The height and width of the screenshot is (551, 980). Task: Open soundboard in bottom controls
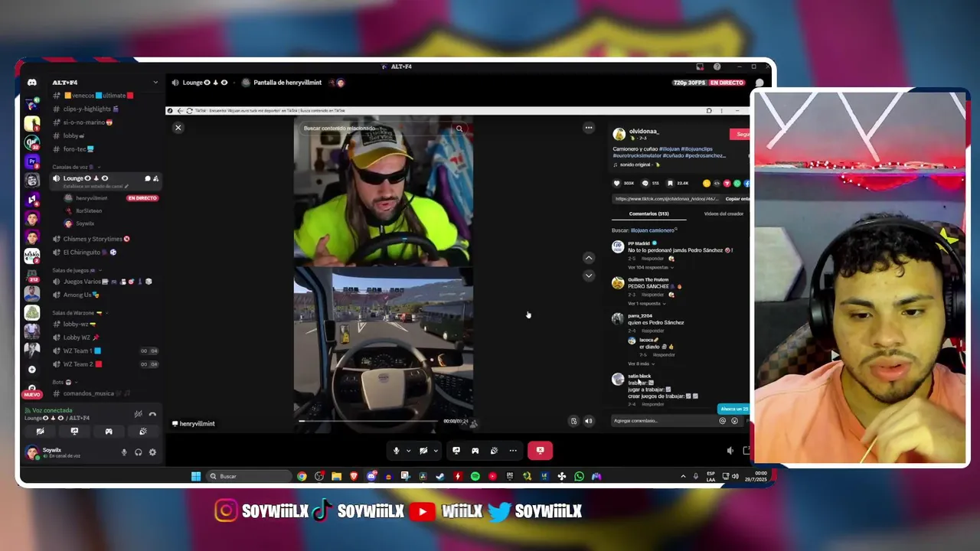point(494,451)
